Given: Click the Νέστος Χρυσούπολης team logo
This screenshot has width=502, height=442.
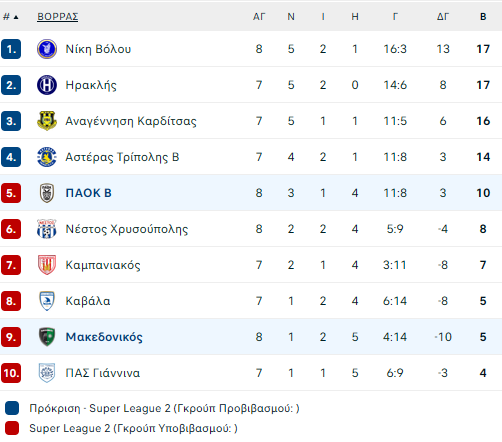Looking at the screenshot, I should point(47,229).
